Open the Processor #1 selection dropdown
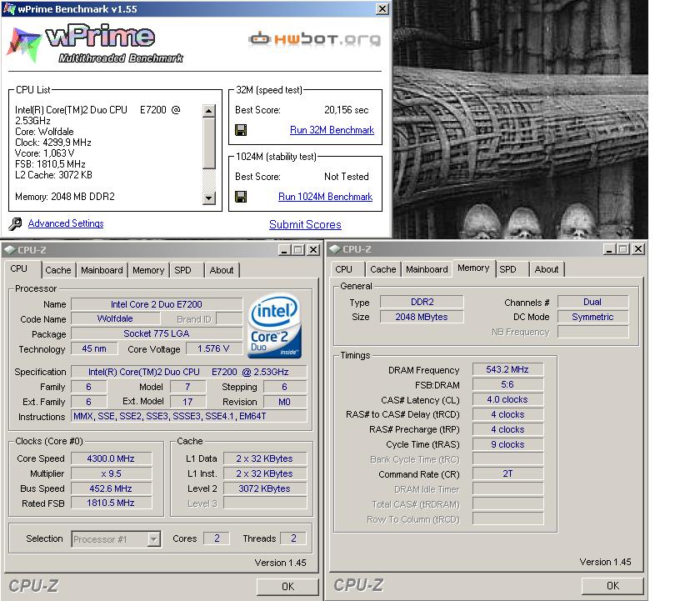Image resolution: width=700 pixels, height=601 pixels. click(x=153, y=539)
